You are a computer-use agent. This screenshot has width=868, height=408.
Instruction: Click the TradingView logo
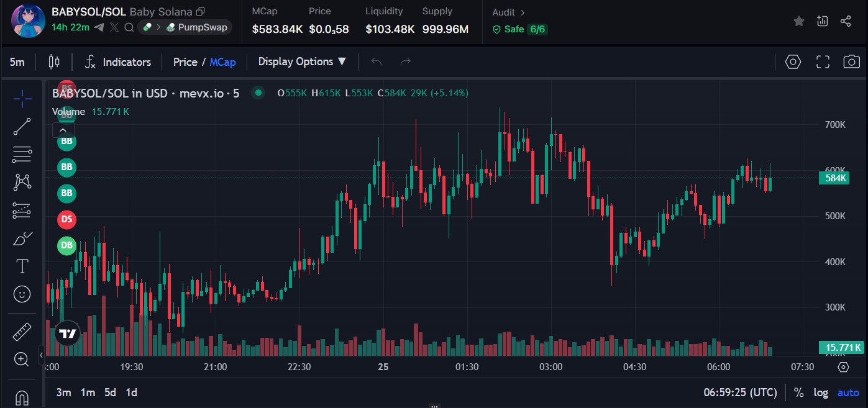[x=68, y=333]
